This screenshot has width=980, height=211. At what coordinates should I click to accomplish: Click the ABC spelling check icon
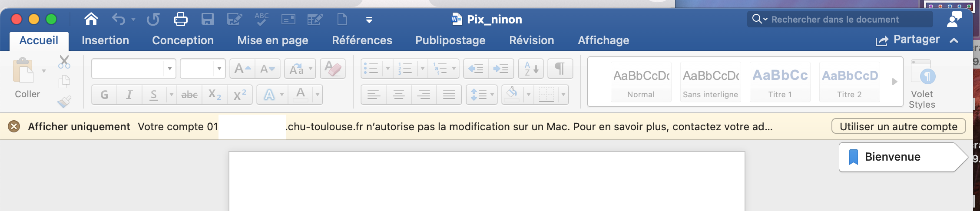[x=262, y=19]
